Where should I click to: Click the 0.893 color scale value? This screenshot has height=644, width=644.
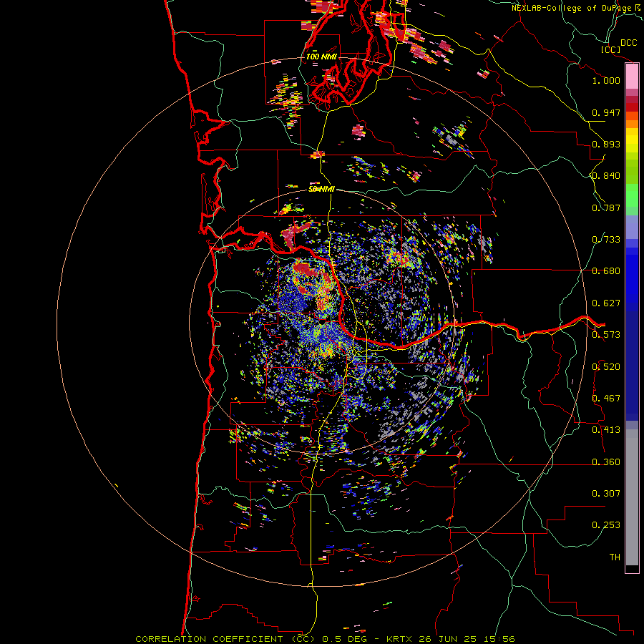[x=606, y=144]
